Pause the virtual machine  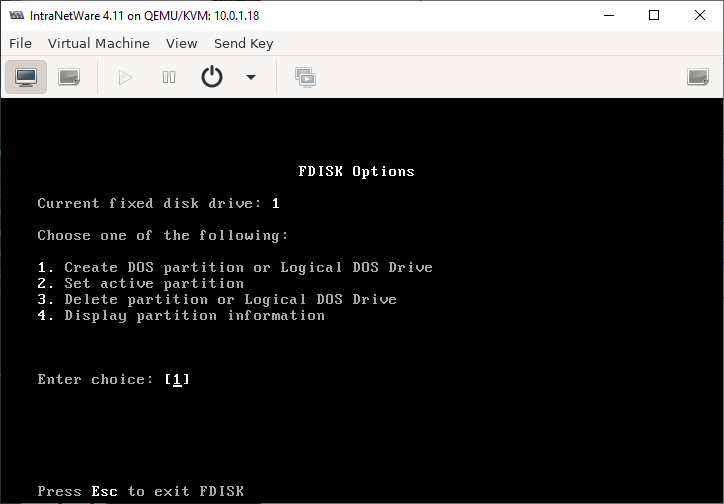[x=169, y=77]
